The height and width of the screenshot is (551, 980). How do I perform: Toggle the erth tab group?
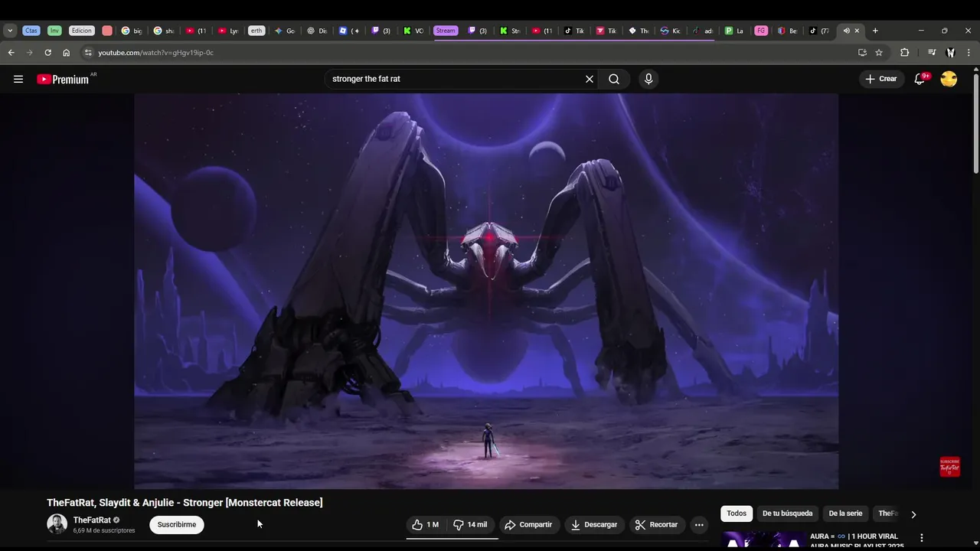click(x=256, y=31)
